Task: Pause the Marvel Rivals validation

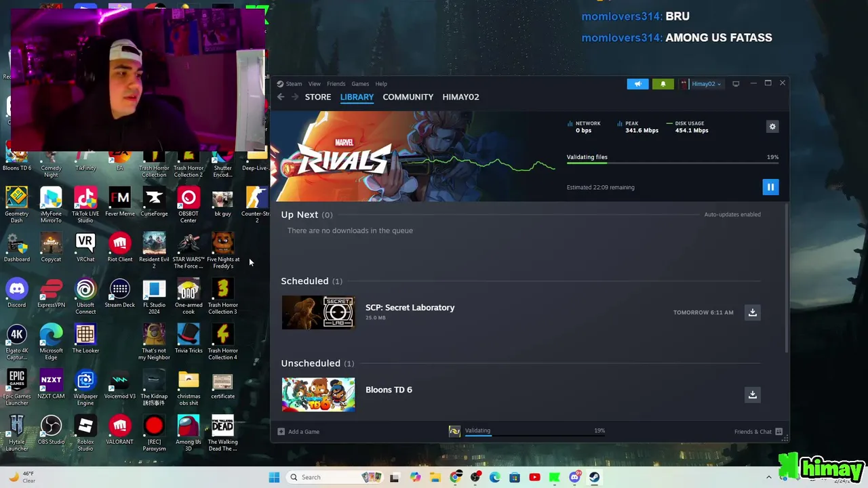Action: [x=770, y=187]
